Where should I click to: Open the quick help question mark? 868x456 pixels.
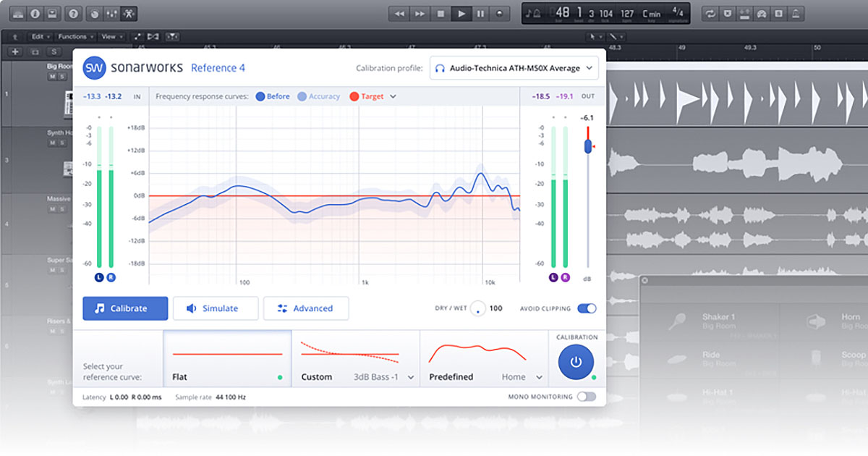click(73, 14)
